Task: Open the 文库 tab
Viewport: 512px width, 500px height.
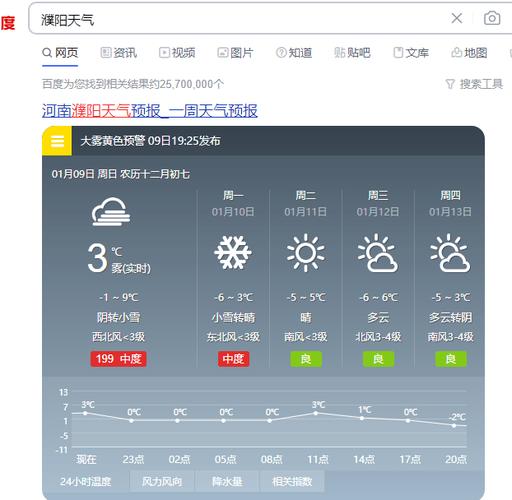Action: pos(411,53)
